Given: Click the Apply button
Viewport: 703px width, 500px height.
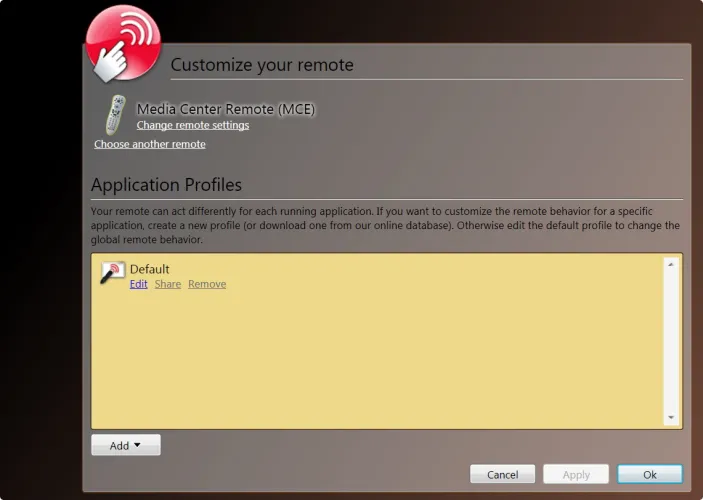Looking at the screenshot, I should point(575,474).
